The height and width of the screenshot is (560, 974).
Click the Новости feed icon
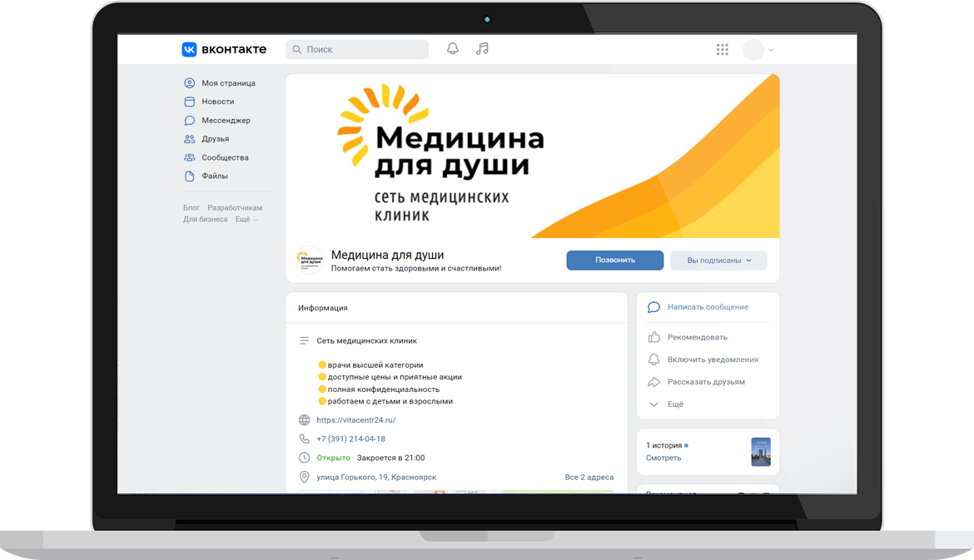click(190, 102)
